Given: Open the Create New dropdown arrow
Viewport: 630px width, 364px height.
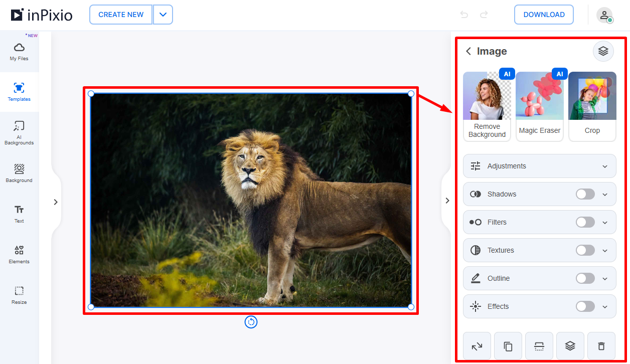Looking at the screenshot, I should (163, 15).
